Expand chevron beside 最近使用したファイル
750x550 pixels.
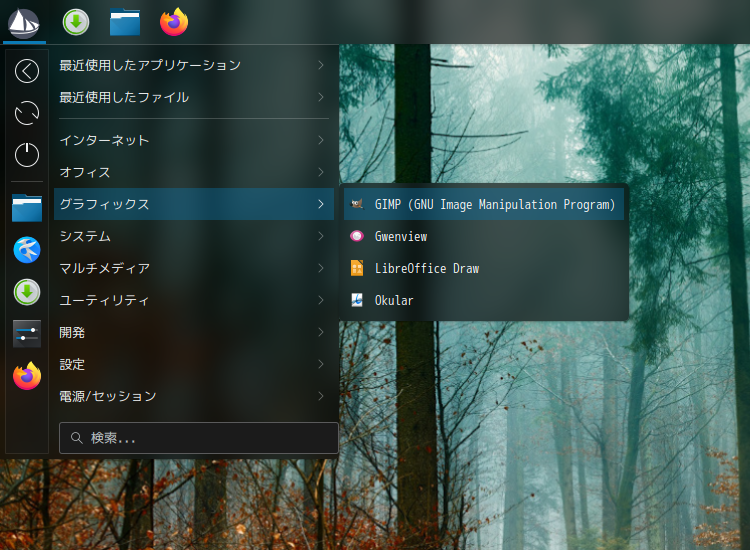click(321, 97)
